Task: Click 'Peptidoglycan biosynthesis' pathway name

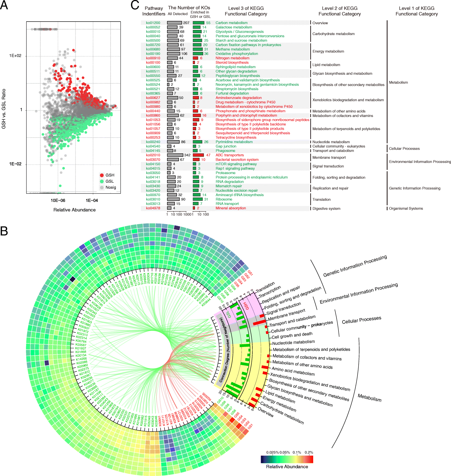Action: 238,76
